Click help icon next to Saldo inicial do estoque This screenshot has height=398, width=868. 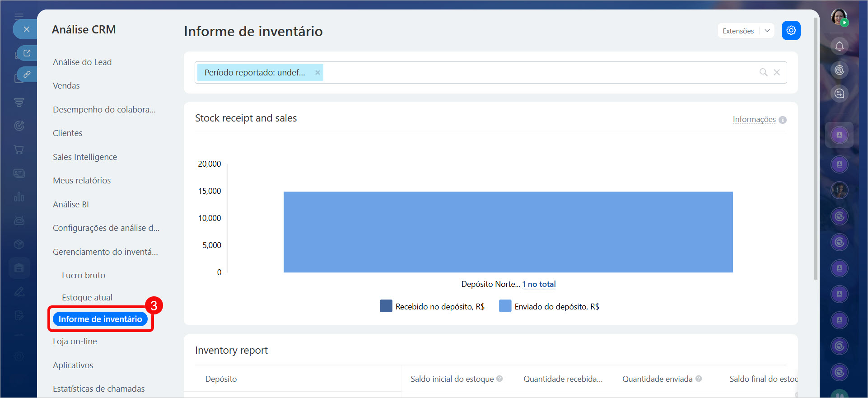point(499,379)
